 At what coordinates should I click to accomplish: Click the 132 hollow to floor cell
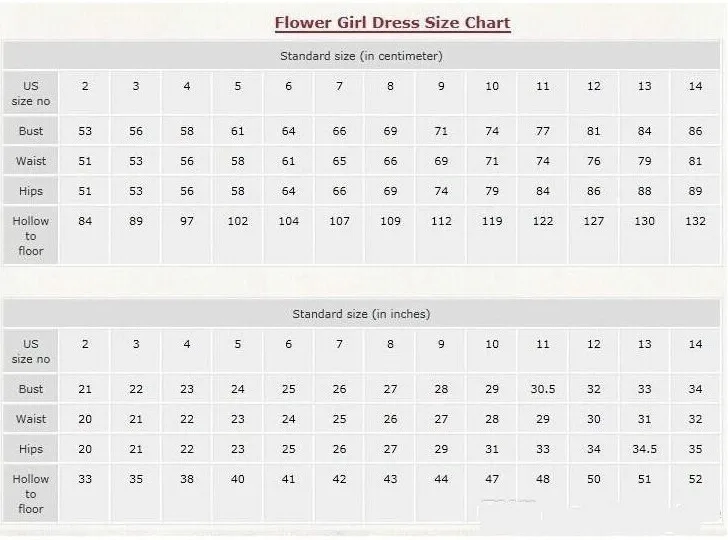(695, 235)
